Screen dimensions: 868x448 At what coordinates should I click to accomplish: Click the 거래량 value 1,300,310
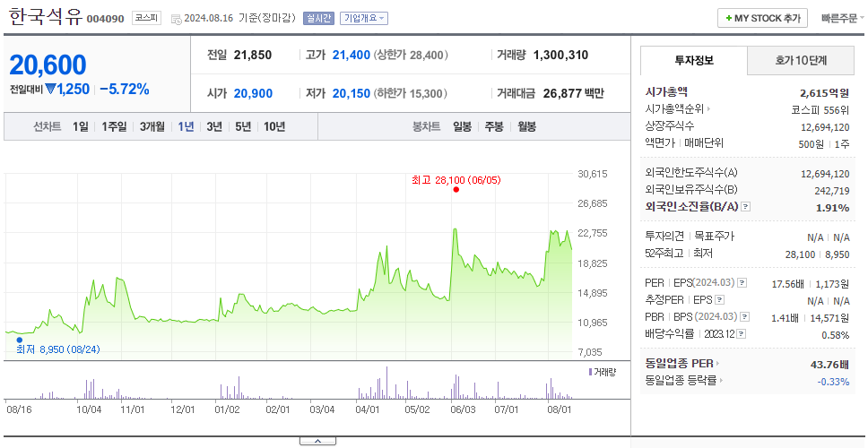[560, 56]
